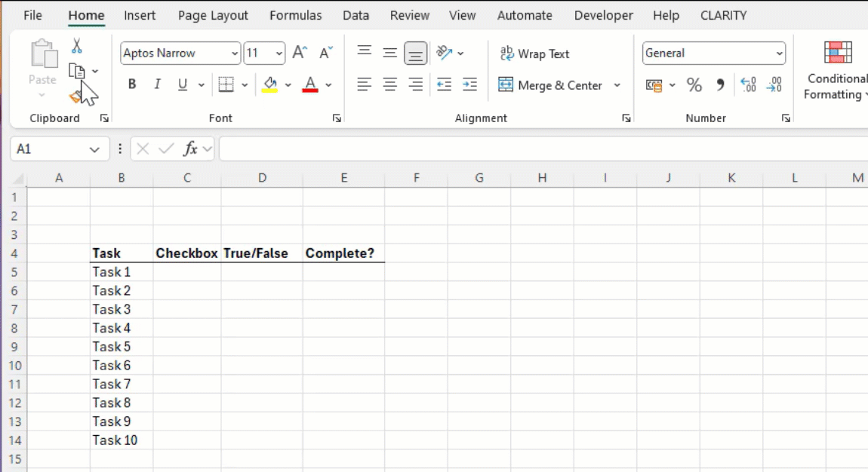Toggle underline formatting
Screen dimensions: 868x472
point(181,84)
